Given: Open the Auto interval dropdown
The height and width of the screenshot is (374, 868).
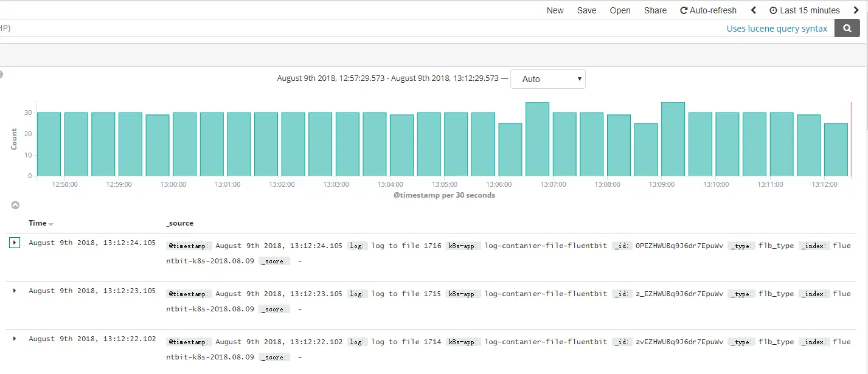Looking at the screenshot, I should click(x=548, y=79).
